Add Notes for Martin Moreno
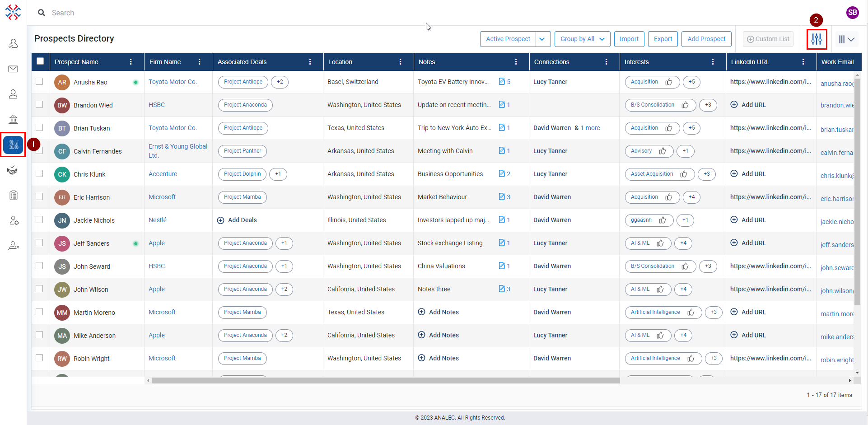 click(x=439, y=313)
